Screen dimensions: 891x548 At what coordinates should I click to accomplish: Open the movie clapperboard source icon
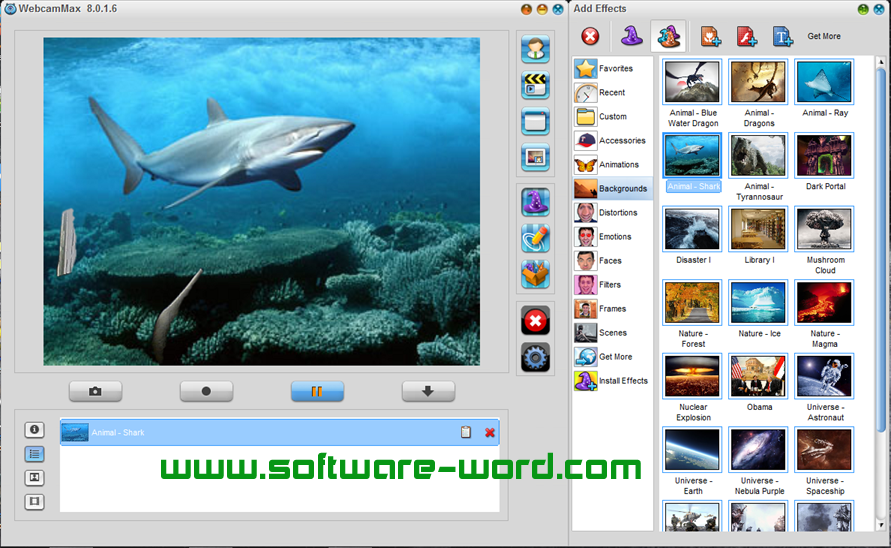click(x=535, y=85)
